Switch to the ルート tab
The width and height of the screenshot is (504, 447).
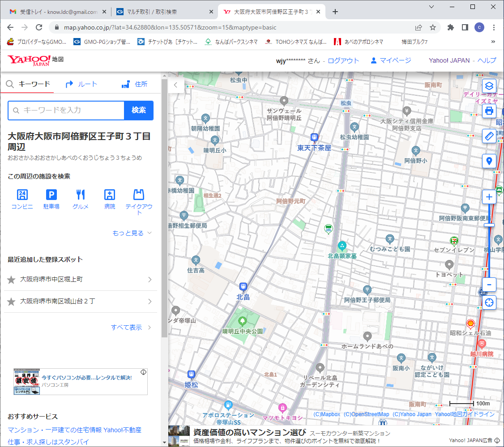(x=81, y=84)
